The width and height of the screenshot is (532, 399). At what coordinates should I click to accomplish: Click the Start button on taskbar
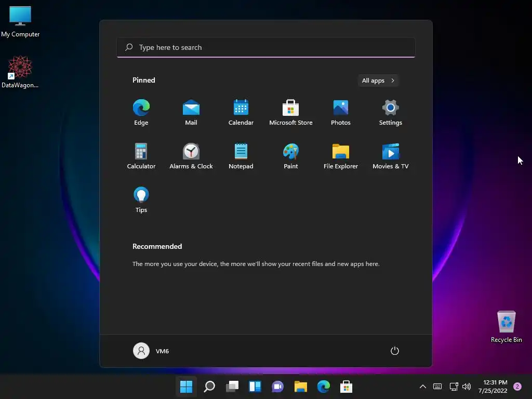[x=187, y=387]
